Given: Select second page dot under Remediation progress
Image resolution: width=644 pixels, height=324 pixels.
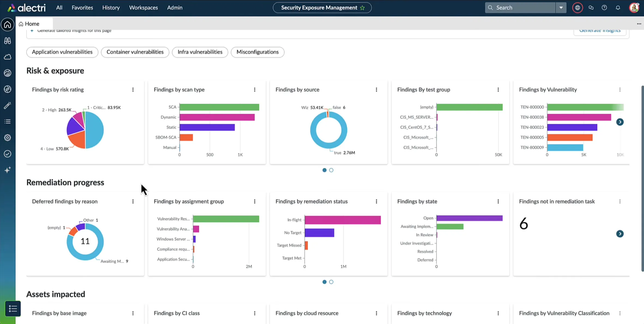Looking at the screenshot, I should pos(331,282).
